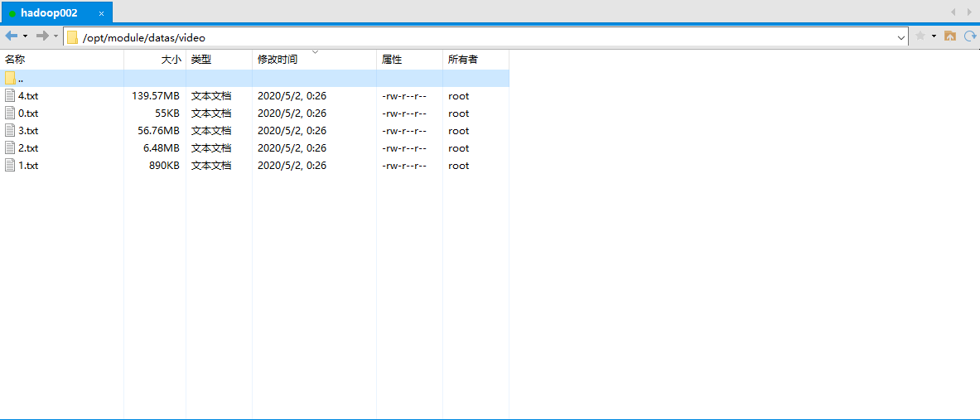Click the root owner of 1.txt

pos(458,167)
